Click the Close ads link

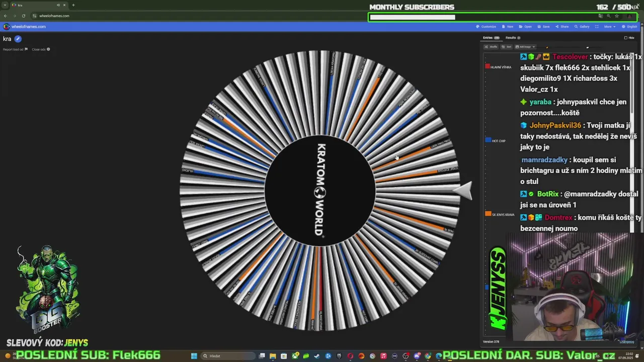(x=41, y=49)
